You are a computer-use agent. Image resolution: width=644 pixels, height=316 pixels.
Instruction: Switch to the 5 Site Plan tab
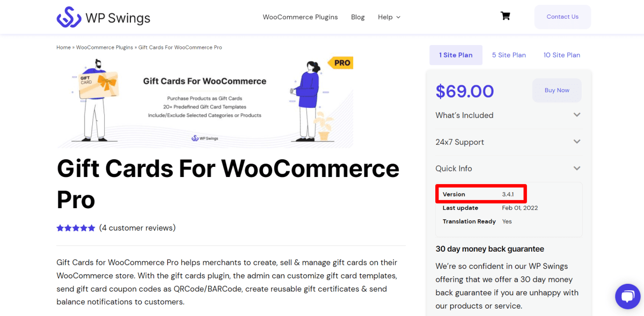509,55
